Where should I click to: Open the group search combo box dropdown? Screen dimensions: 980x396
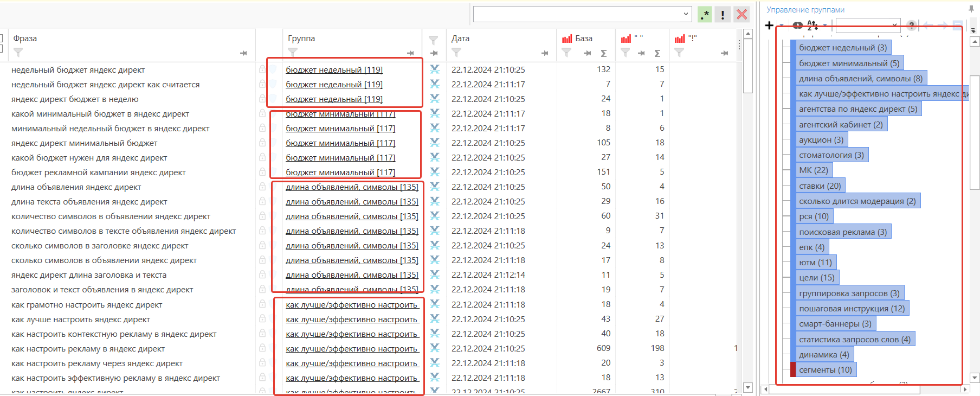(894, 25)
